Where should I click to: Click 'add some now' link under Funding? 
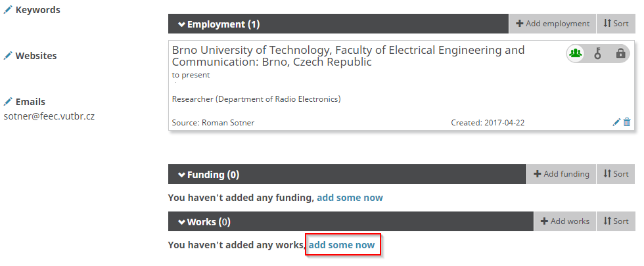pos(350,198)
